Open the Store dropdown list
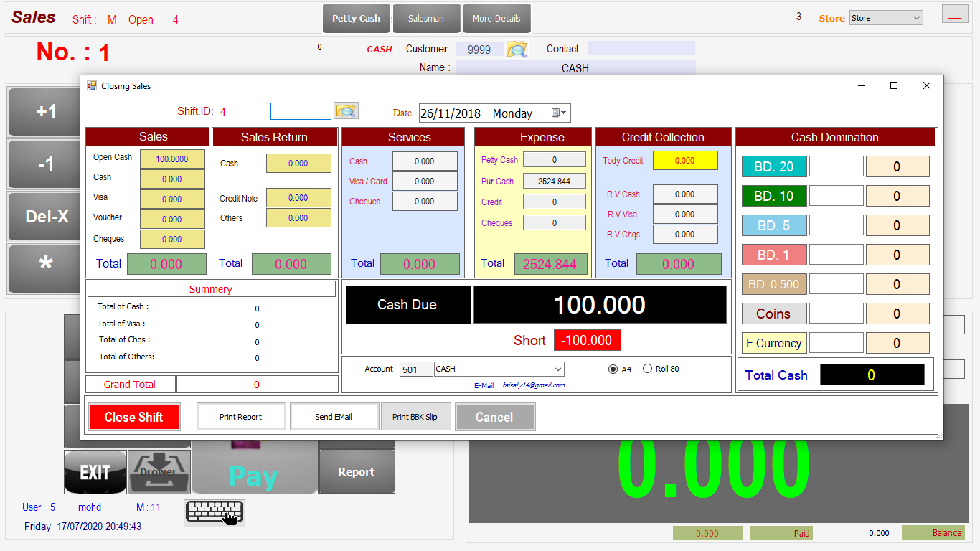 (x=916, y=18)
